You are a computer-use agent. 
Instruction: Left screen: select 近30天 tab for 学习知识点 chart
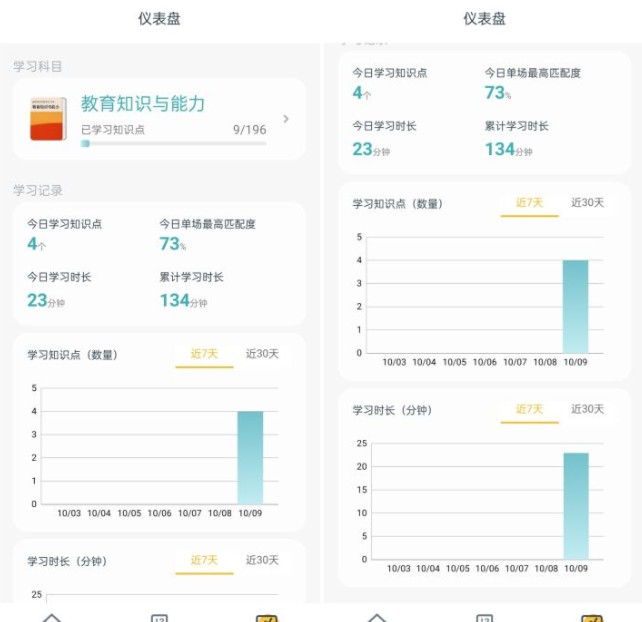(262, 354)
